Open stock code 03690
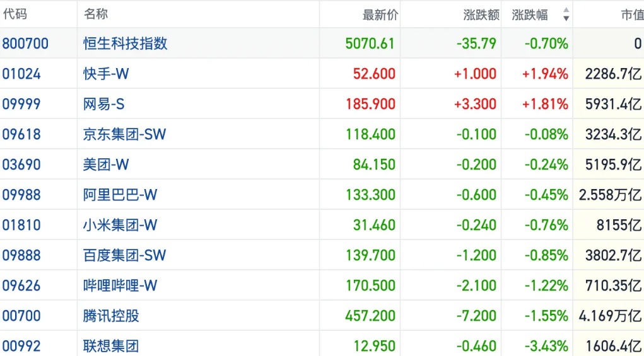The width and height of the screenshot is (644, 356). [22, 165]
